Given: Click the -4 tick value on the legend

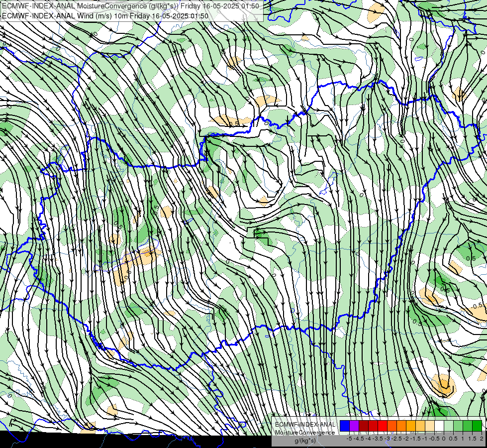Looking at the screenshot, I should click(368, 439).
